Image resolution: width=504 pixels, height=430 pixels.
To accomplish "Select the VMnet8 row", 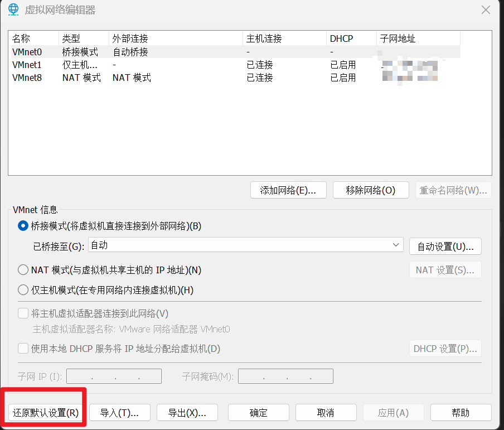I will pos(235,78).
